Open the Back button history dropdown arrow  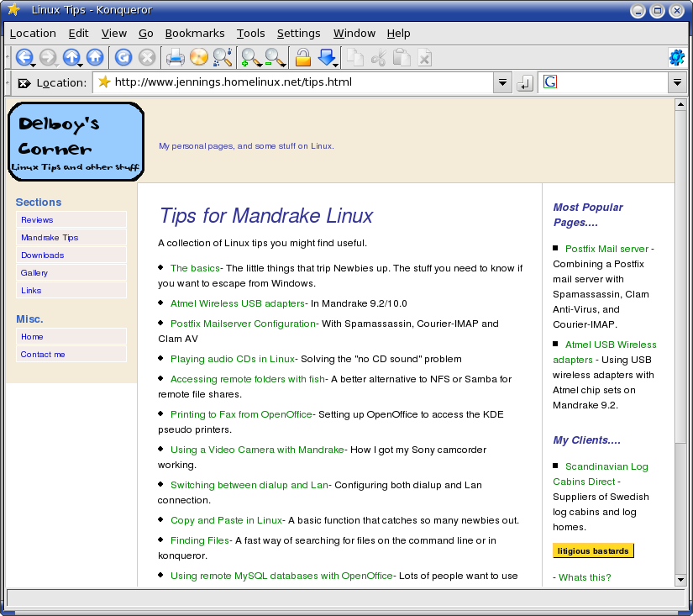tap(33, 66)
